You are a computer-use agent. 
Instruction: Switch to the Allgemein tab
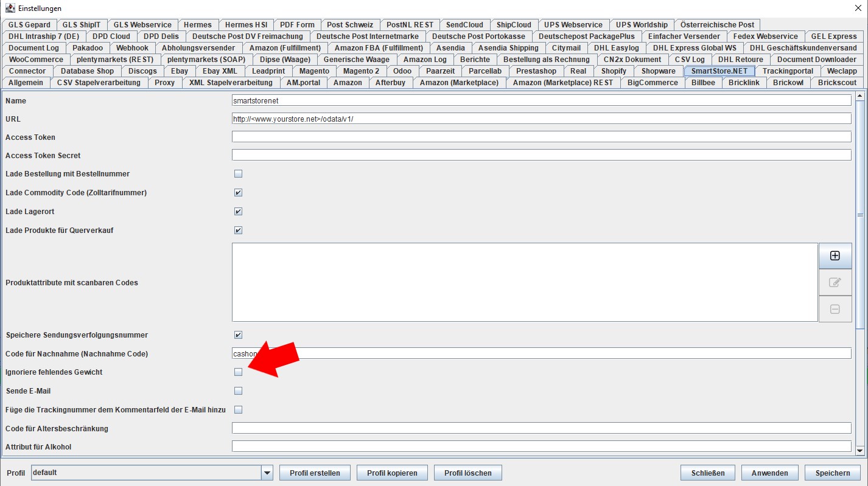[x=26, y=83]
